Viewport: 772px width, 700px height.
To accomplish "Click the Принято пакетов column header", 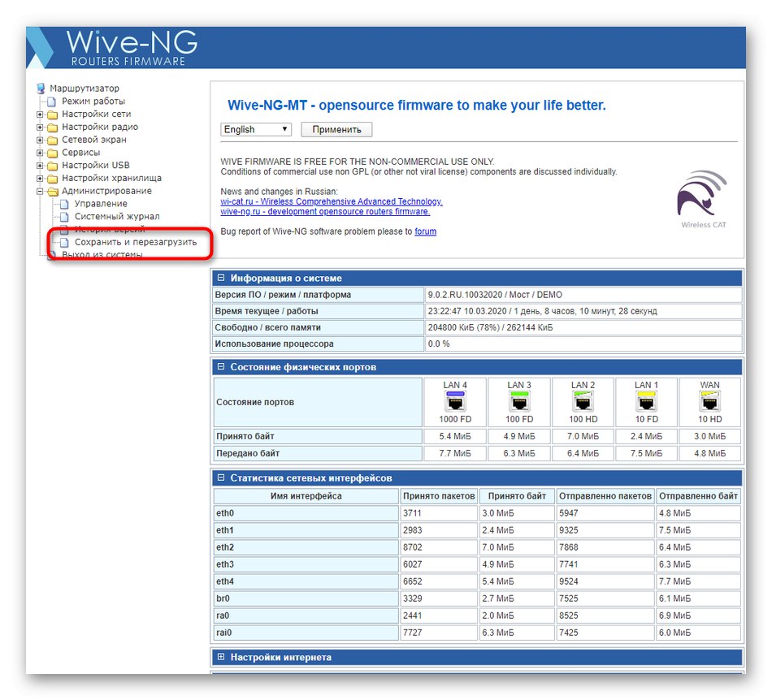I will click(x=439, y=496).
